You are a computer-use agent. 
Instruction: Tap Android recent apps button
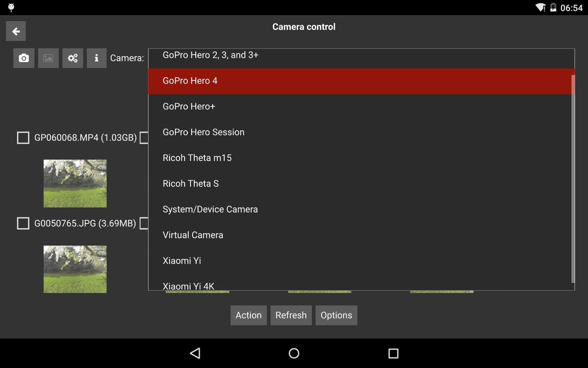393,353
